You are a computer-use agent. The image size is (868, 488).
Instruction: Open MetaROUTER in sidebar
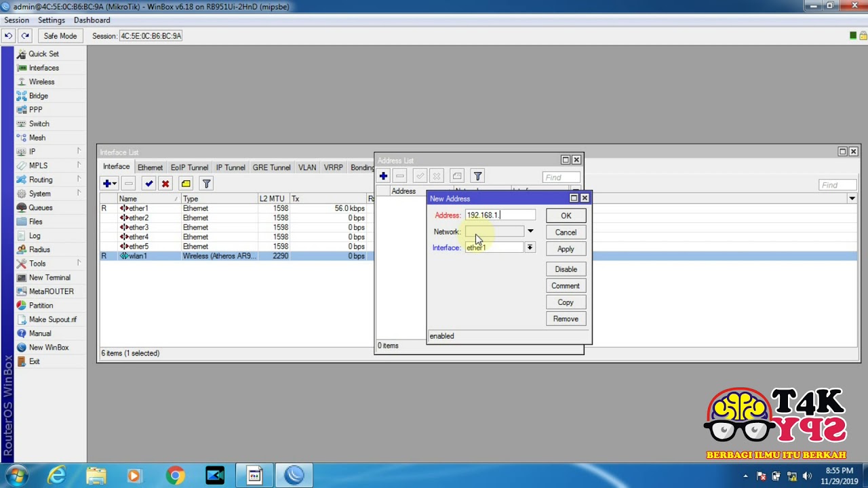[51, 291]
